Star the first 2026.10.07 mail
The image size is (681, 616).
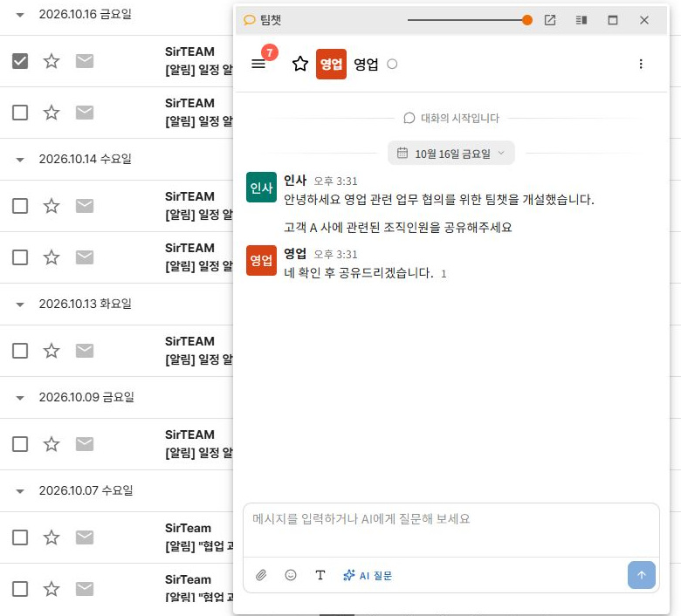tap(52, 537)
